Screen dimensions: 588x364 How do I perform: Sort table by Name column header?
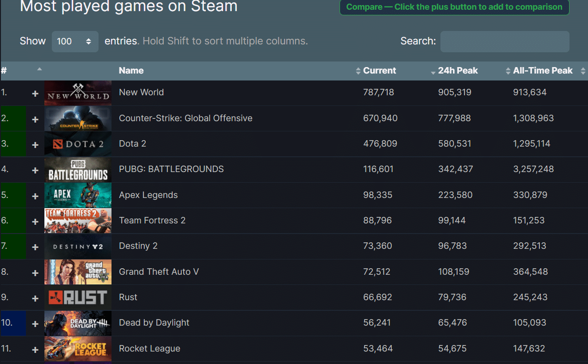pos(131,71)
